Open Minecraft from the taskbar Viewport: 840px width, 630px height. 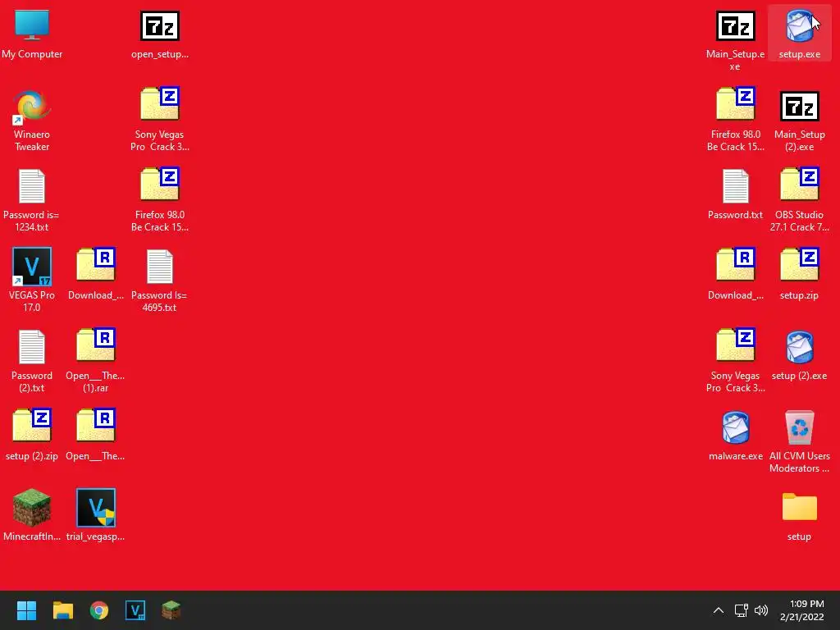pos(171,610)
